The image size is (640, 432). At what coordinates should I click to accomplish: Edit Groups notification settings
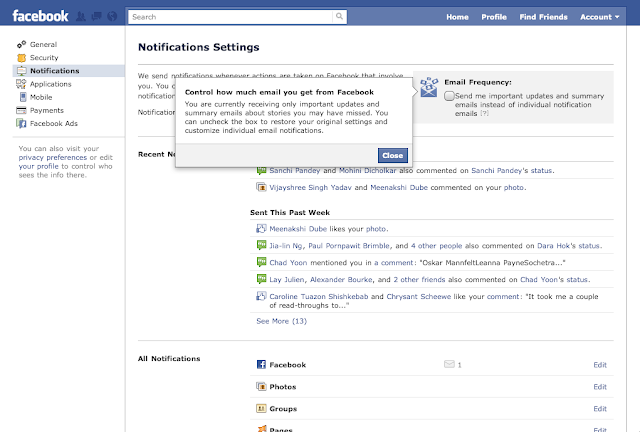[600, 409]
